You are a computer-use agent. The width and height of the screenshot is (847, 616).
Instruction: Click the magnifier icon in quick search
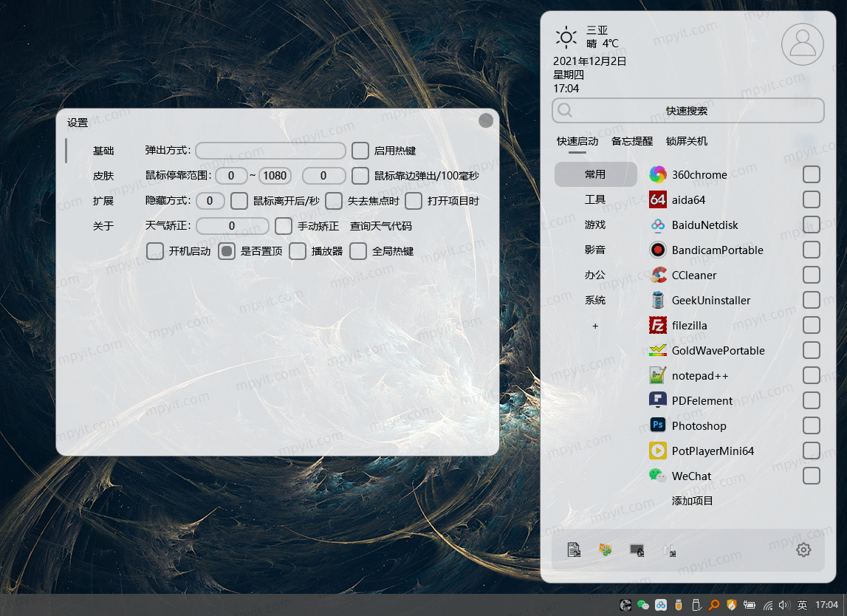(x=565, y=110)
